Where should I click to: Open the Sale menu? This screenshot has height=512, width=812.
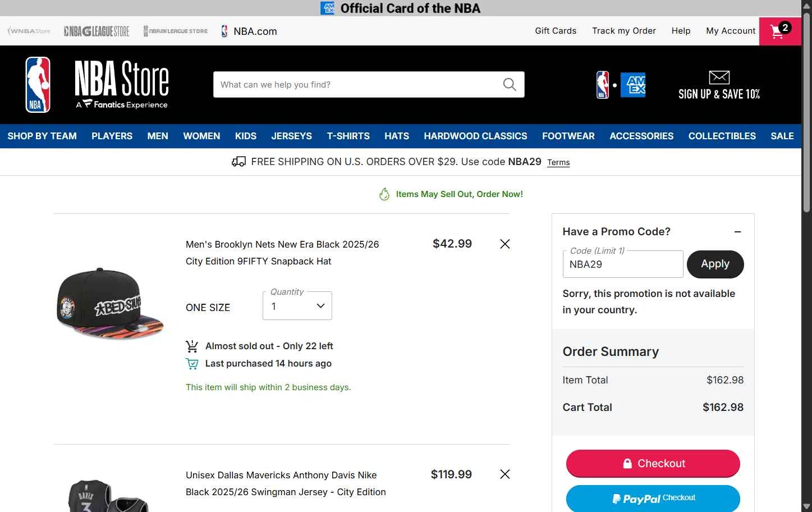pyautogui.click(x=782, y=136)
